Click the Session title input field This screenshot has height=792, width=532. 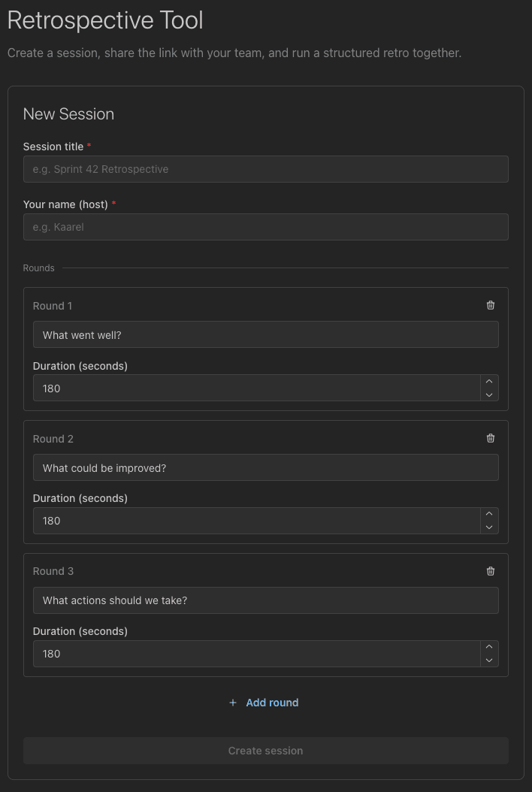265,169
